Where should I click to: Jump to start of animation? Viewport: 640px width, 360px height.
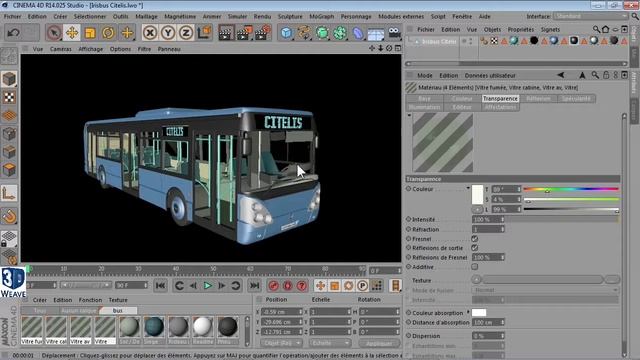coord(160,286)
